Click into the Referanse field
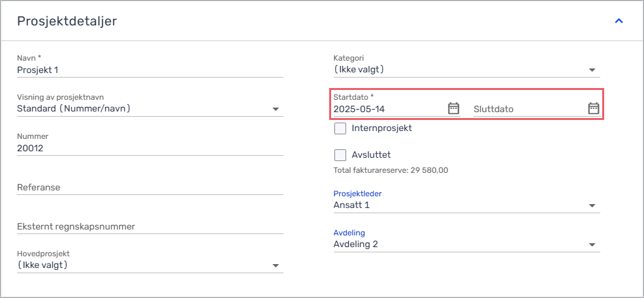 [150, 187]
